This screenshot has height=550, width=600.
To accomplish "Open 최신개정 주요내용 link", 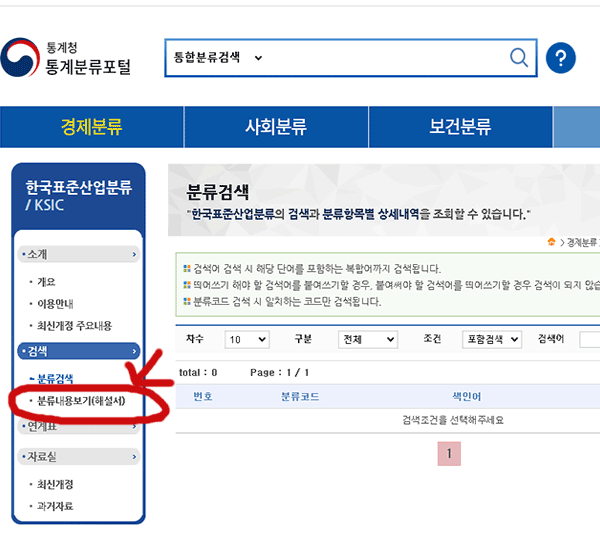I will point(74,326).
